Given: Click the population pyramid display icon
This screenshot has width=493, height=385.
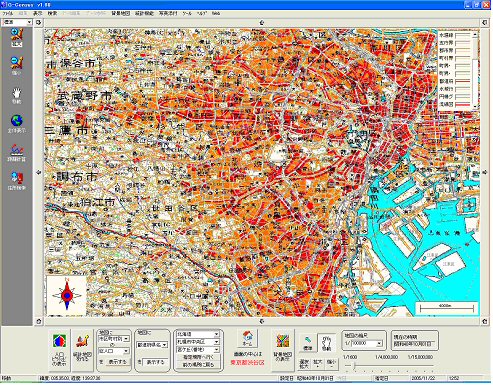Looking at the screenshot, I should click(59, 350).
